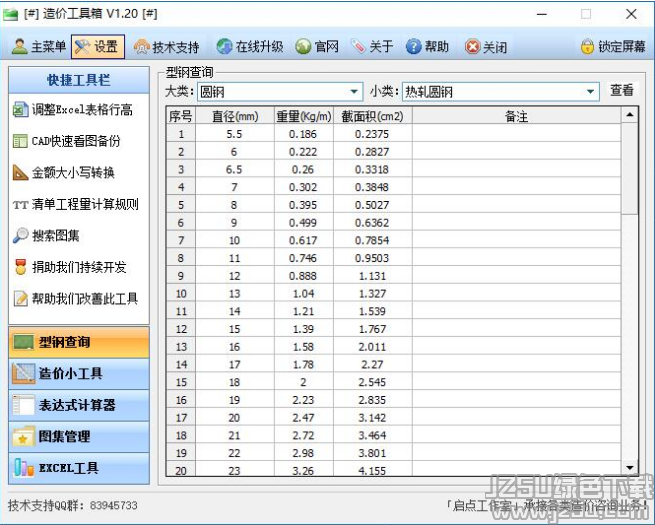Click the 直径(mm) column header
Viewport: 655px width, 525px height.
point(235,116)
